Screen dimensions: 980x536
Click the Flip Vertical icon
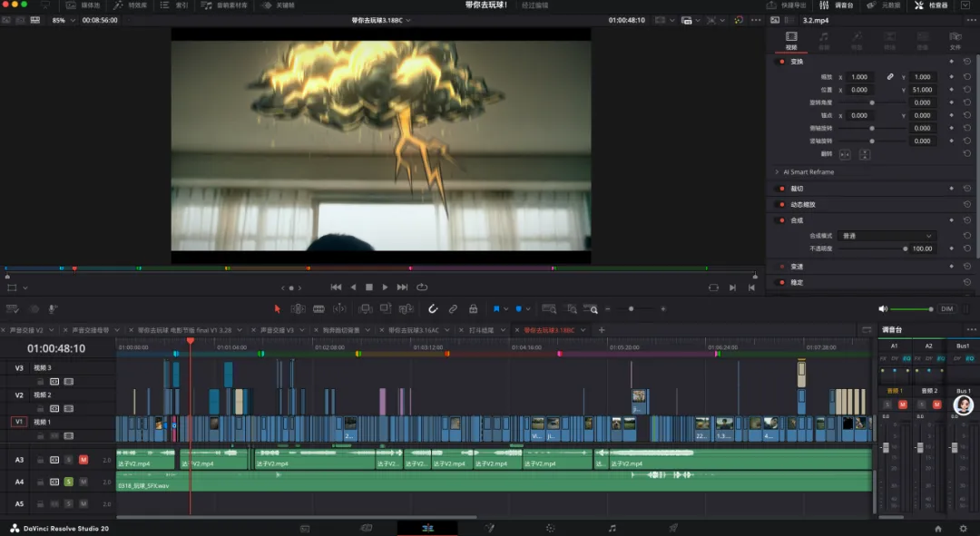pyautogui.click(x=865, y=154)
